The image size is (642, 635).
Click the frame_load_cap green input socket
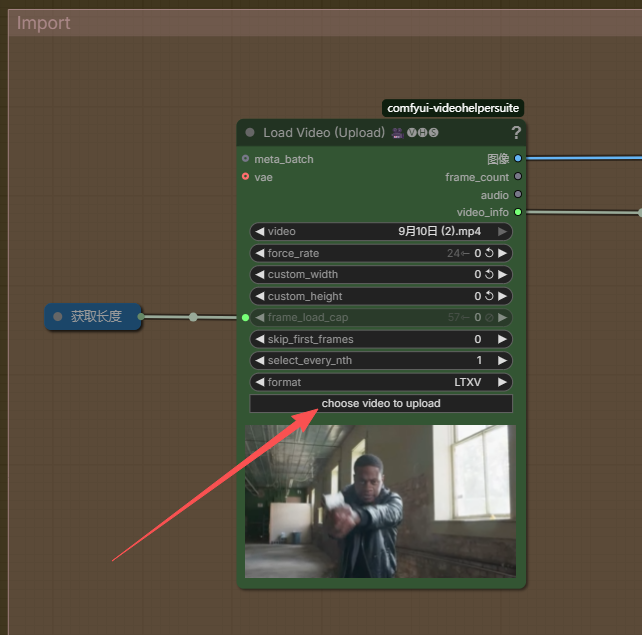point(245,318)
